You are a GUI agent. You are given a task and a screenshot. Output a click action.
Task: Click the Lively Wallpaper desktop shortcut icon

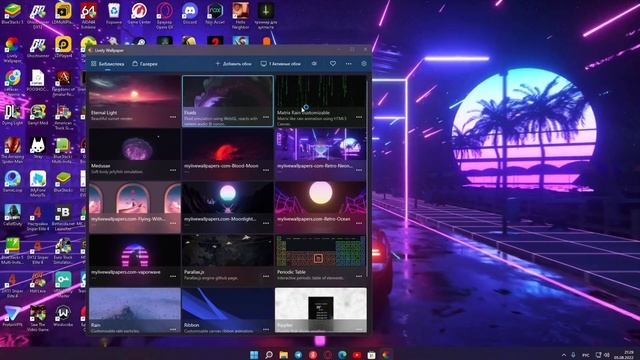coord(12,50)
